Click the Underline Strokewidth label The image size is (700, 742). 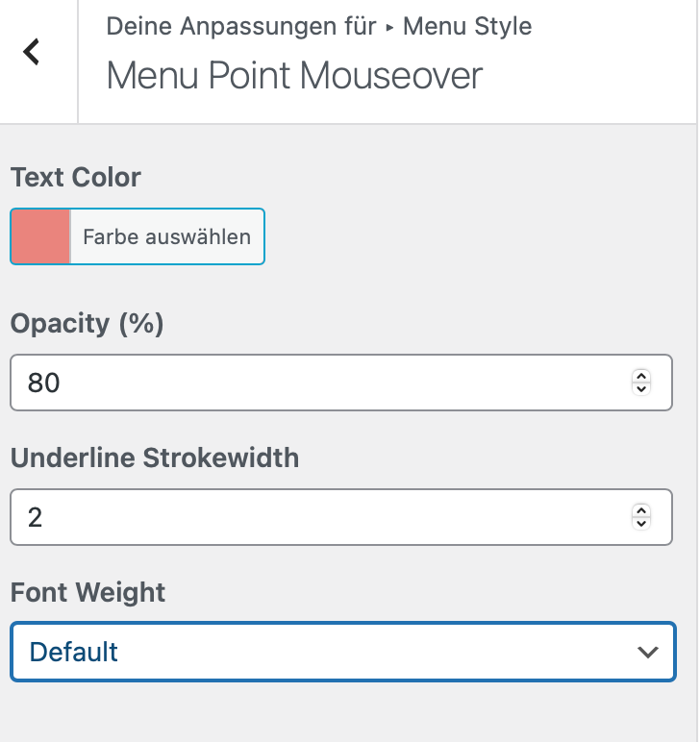[x=155, y=458]
